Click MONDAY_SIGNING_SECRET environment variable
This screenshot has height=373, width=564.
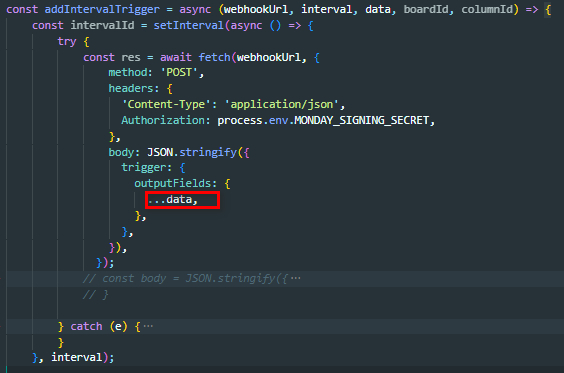[361, 120]
